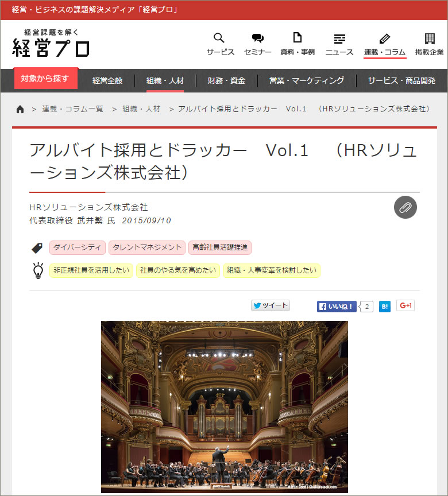This screenshot has height=496, width=448.
Task: Open the サービス menu label
Action: 221,52
